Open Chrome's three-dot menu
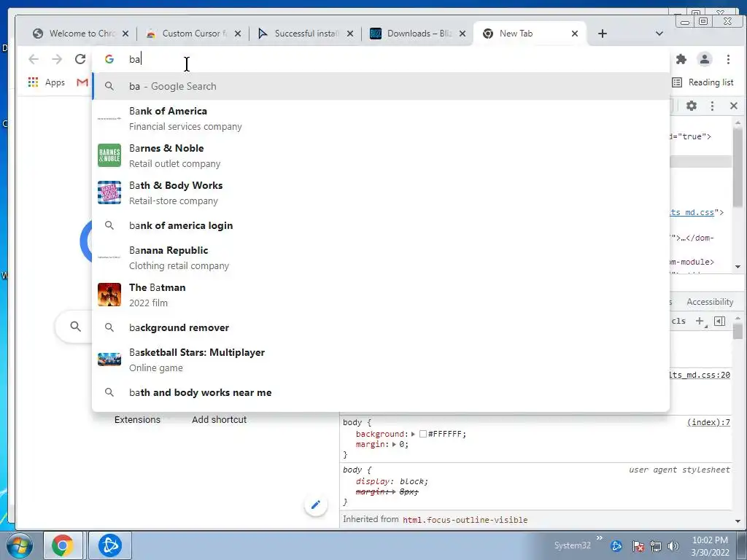The width and height of the screenshot is (747, 560). (x=728, y=59)
